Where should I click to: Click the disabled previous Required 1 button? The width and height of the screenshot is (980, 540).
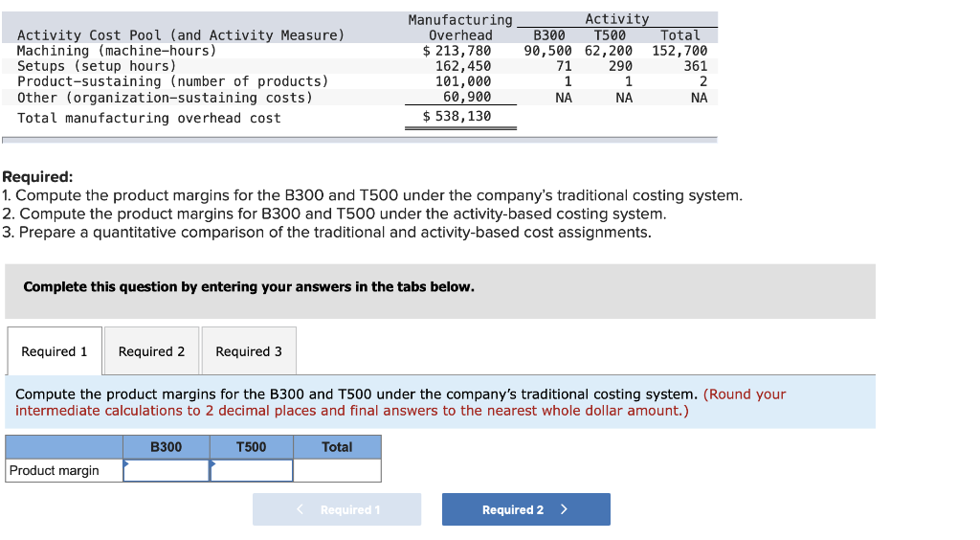337,509
